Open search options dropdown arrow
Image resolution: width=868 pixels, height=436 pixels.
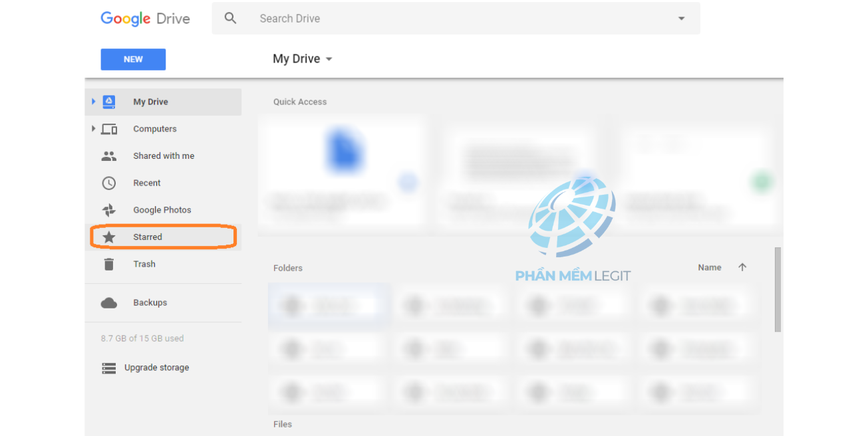pyautogui.click(x=681, y=19)
